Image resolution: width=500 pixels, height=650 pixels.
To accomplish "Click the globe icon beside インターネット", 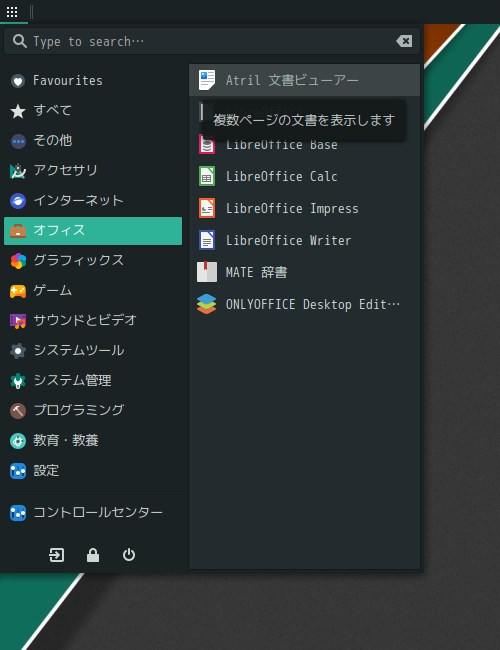I will click(x=18, y=201).
